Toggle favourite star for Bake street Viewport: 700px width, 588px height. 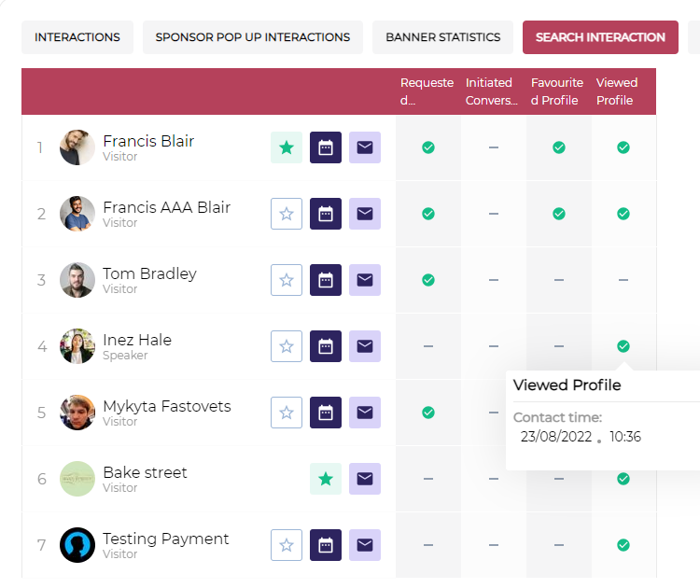(x=326, y=479)
